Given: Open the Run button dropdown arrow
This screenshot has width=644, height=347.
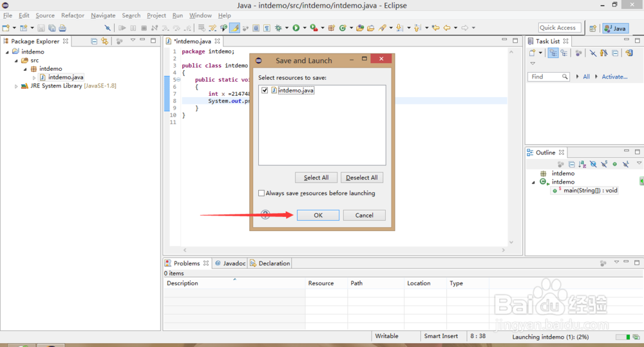Looking at the screenshot, I should pos(305,28).
